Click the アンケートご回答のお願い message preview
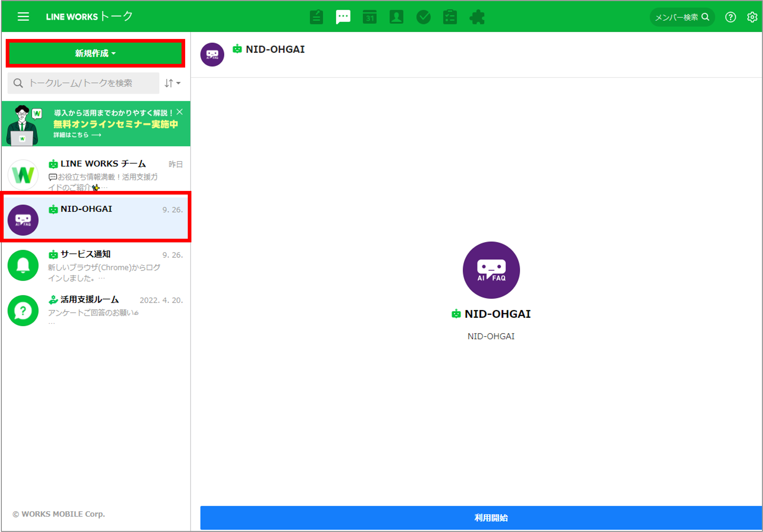The height and width of the screenshot is (532, 763). click(93, 312)
